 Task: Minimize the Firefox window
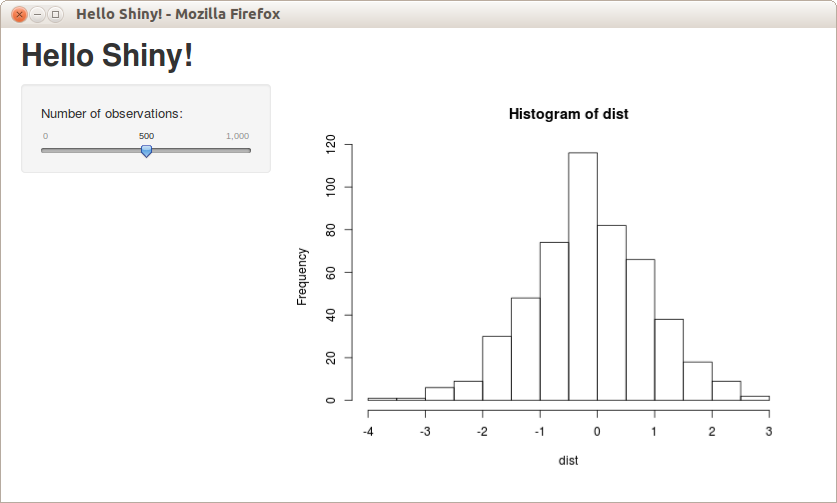(37, 14)
